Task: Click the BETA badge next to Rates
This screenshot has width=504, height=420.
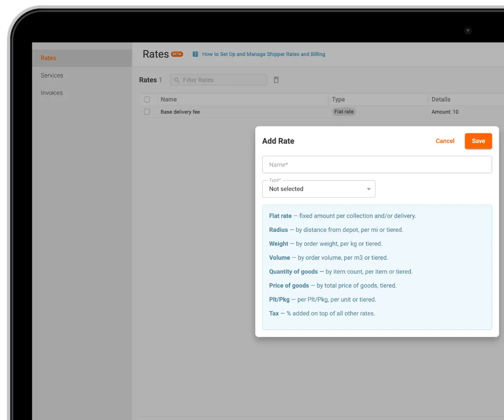Action: point(177,54)
